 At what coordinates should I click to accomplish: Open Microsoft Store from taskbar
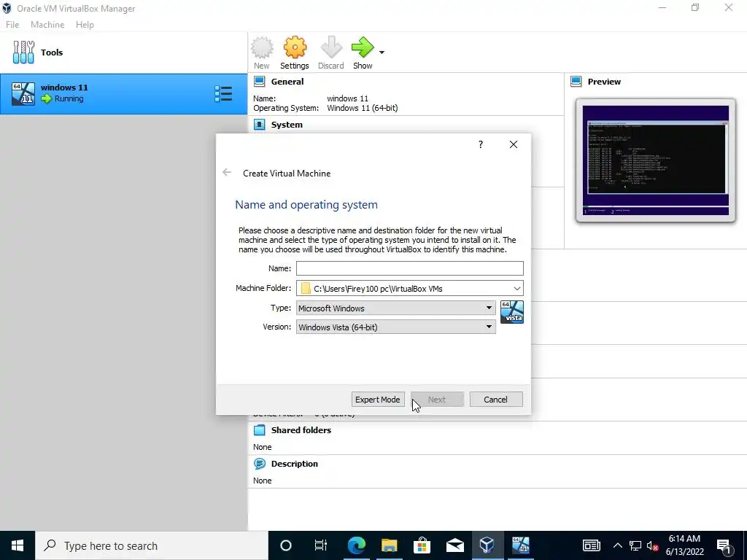(422, 545)
